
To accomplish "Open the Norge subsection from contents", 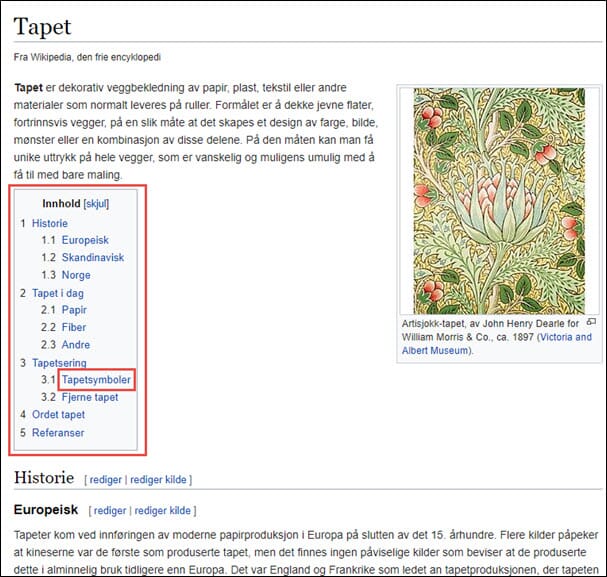I will coord(76,275).
